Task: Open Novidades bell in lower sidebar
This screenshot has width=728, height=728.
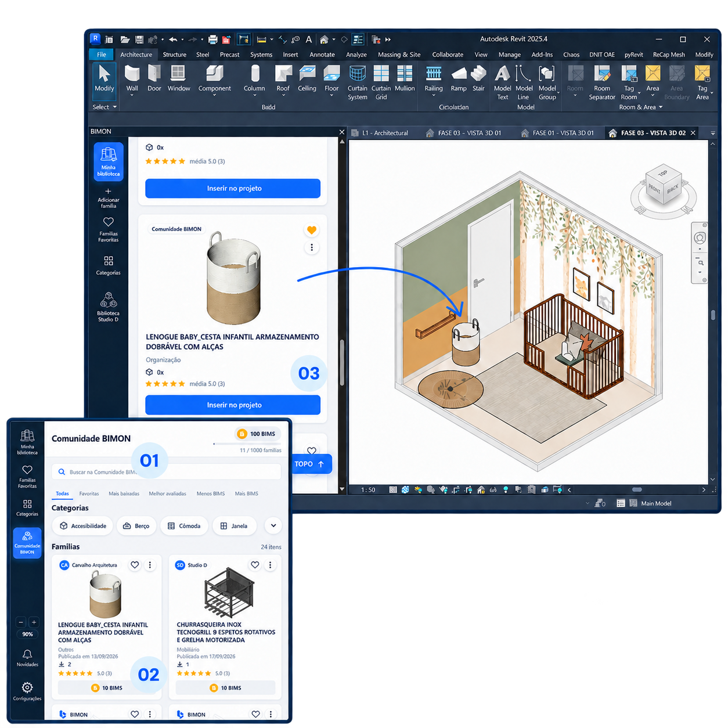Action: (x=27, y=658)
